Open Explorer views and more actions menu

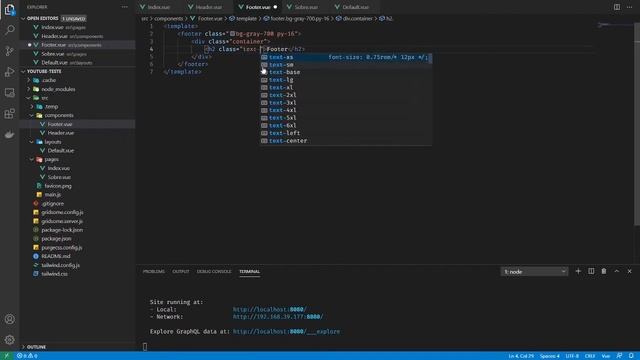pyautogui.click(x=124, y=7)
